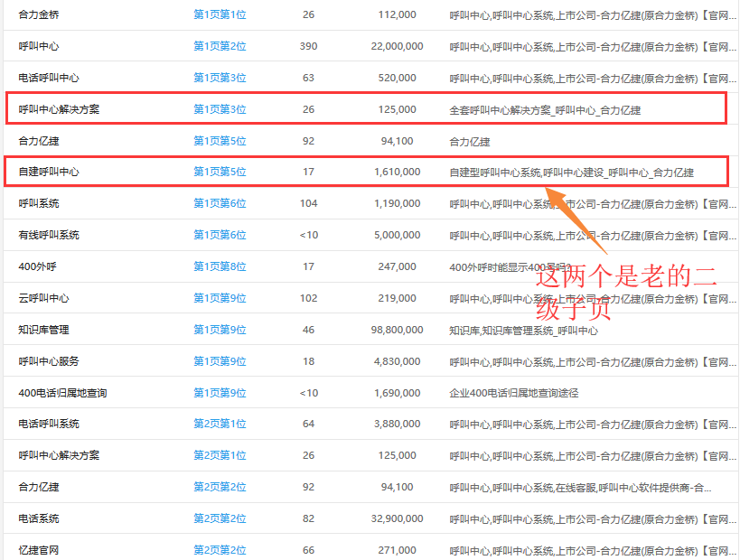Viewport: 740px width, 560px height.
Task: Click the index value 390
Action: [309, 46]
